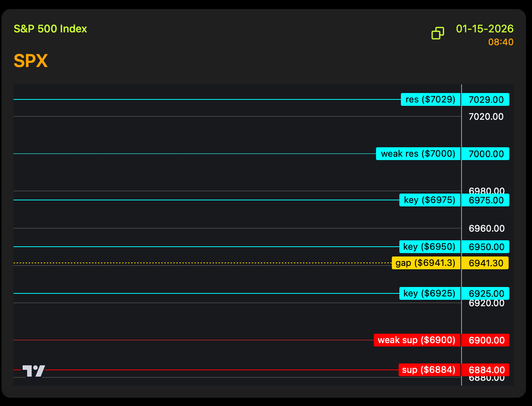Click the S&P 500 Index title
Screen dimensions: 532x406
coord(50,29)
